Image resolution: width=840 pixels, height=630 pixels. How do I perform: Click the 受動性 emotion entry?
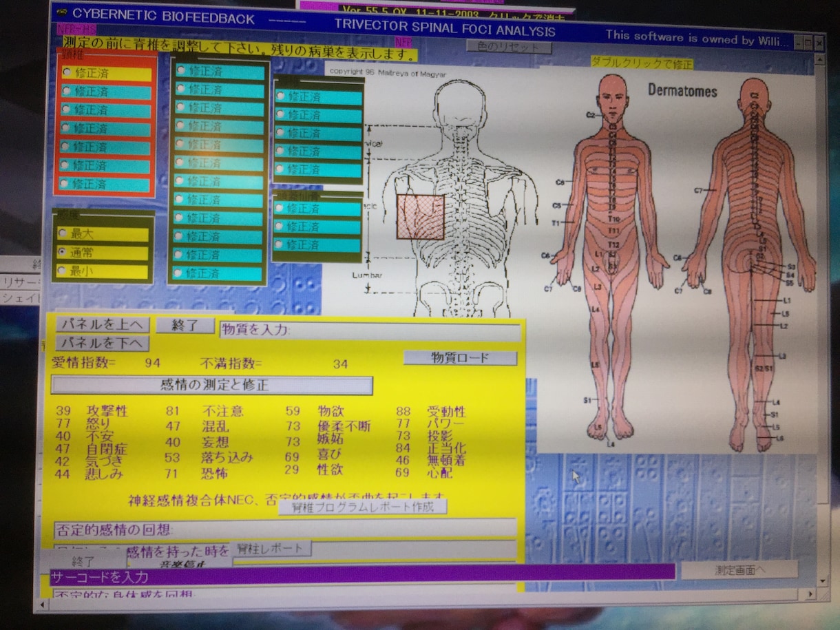pos(446,412)
